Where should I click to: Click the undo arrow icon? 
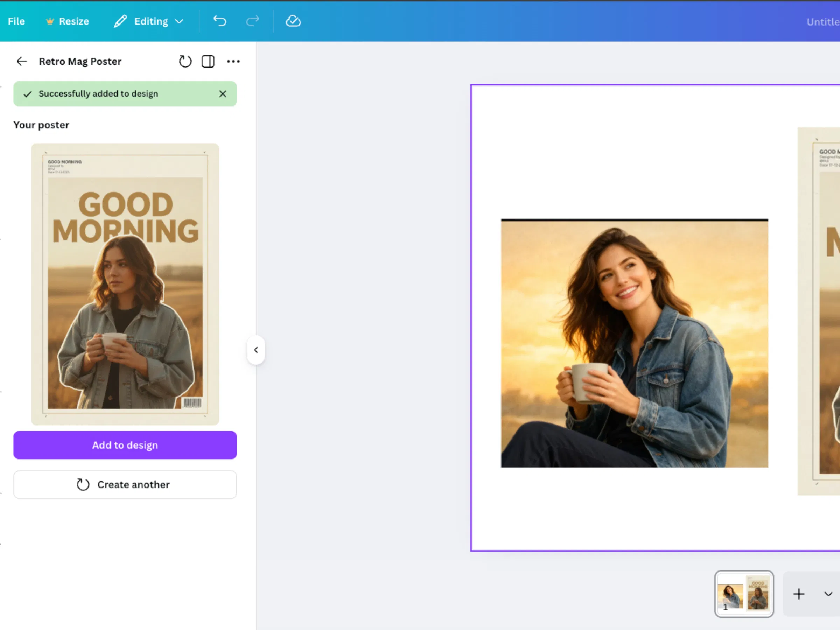pyautogui.click(x=219, y=21)
